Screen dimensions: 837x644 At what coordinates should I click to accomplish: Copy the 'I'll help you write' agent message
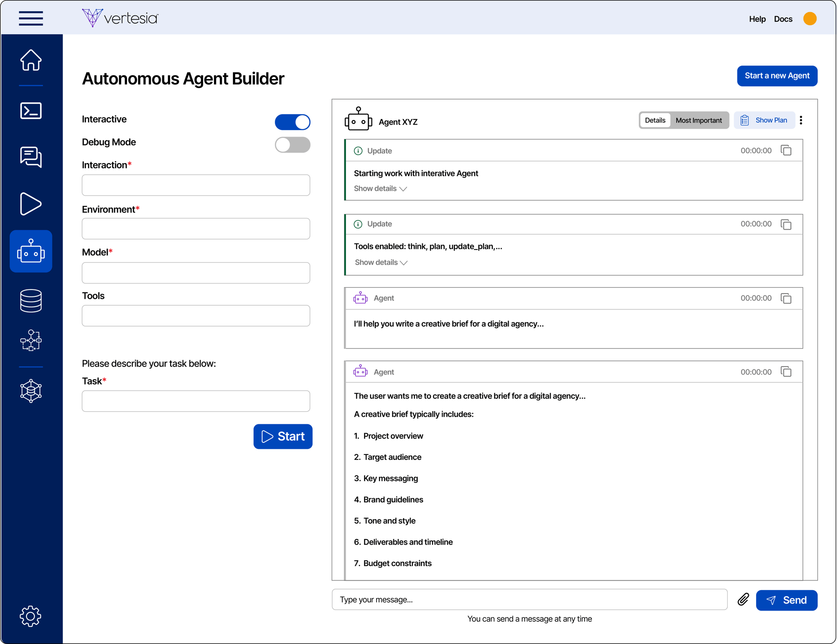pos(786,298)
